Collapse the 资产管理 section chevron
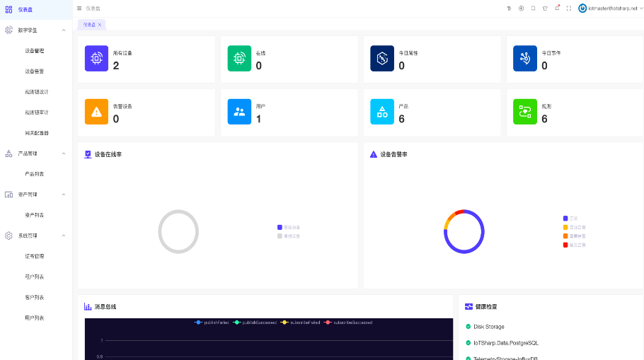644x360 pixels. 64,194
